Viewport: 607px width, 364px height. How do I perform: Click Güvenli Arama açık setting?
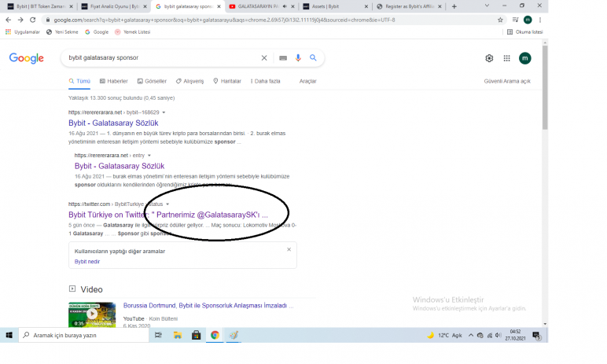click(507, 81)
